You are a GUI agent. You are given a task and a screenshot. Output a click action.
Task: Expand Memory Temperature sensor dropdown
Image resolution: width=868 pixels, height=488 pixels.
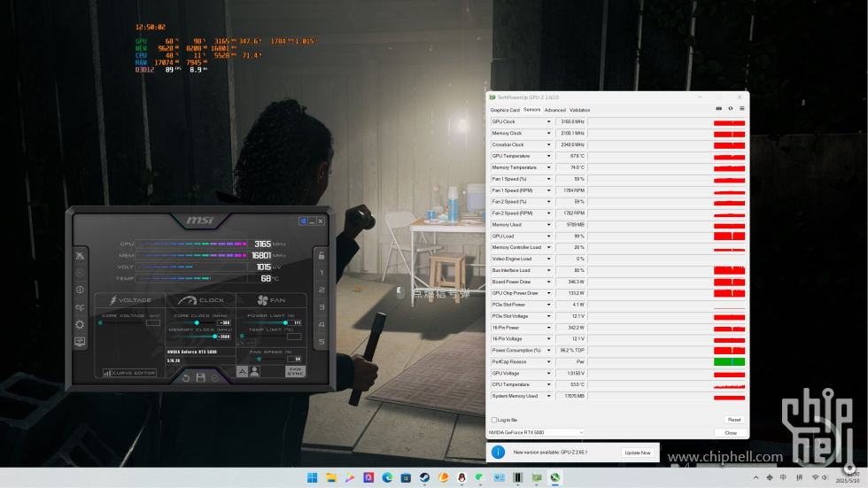(548, 167)
